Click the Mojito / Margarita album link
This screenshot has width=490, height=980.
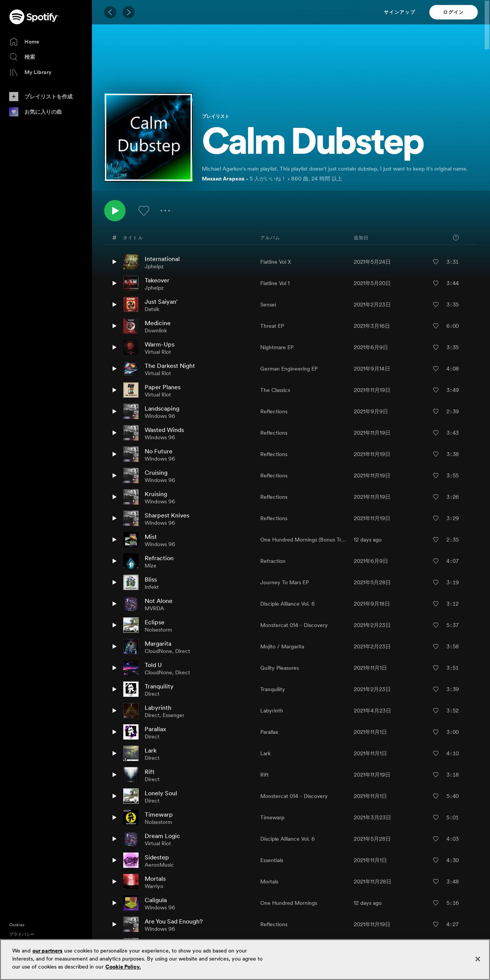(x=282, y=646)
